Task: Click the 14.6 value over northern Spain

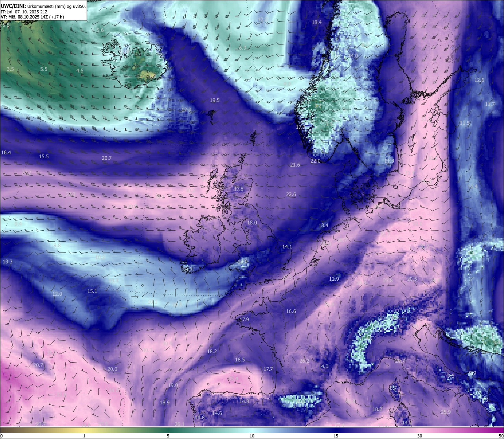Action: pos(217,413)
